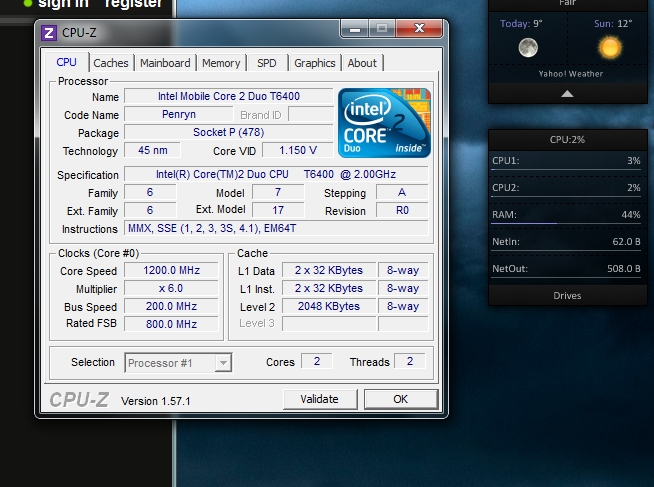Click the moon icon for today's weather
This screenshot has height=487, width=654.
coord(528,47)
